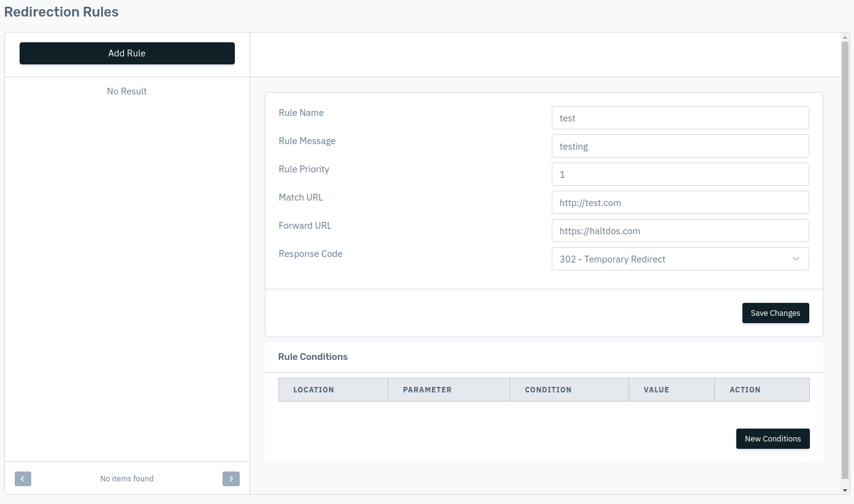Click the Forward URL label
The image size is (854, 504).
point(305,226)
